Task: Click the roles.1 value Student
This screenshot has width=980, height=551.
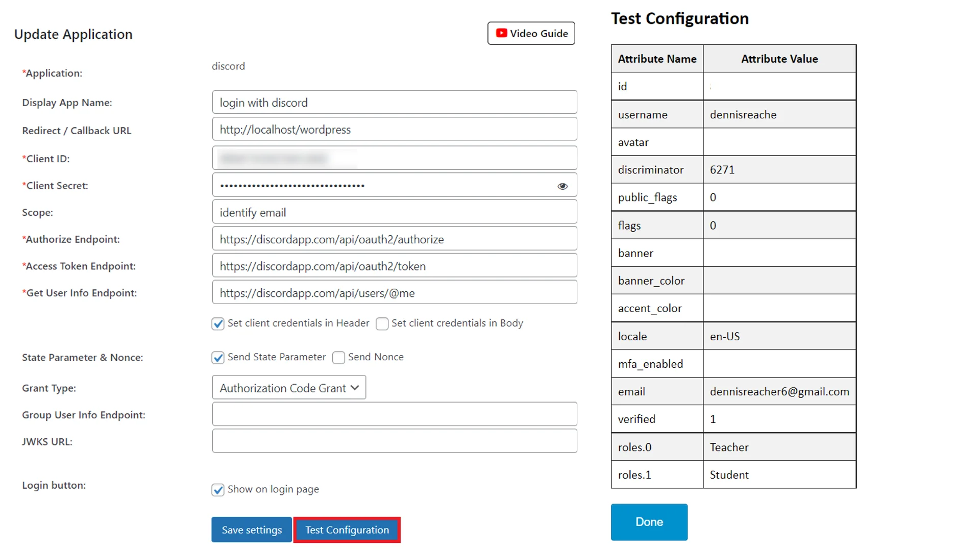Action: 729,475
